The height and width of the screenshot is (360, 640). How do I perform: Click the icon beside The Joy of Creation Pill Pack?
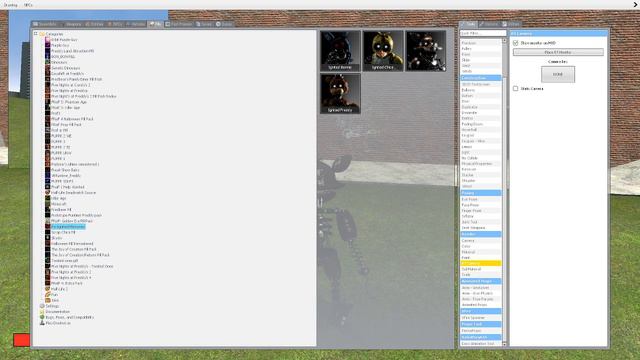coord(47,249)
